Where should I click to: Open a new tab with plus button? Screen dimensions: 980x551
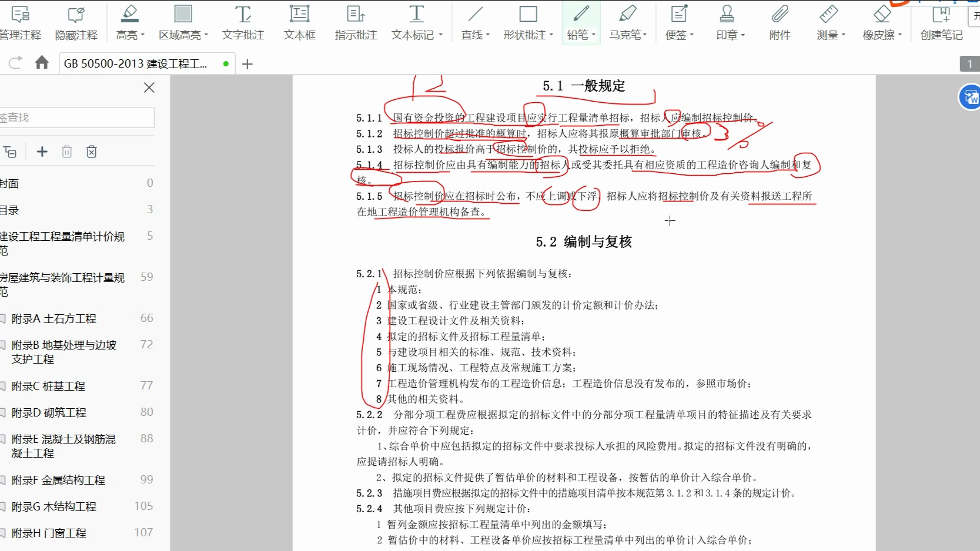click(x=247, y=63)
